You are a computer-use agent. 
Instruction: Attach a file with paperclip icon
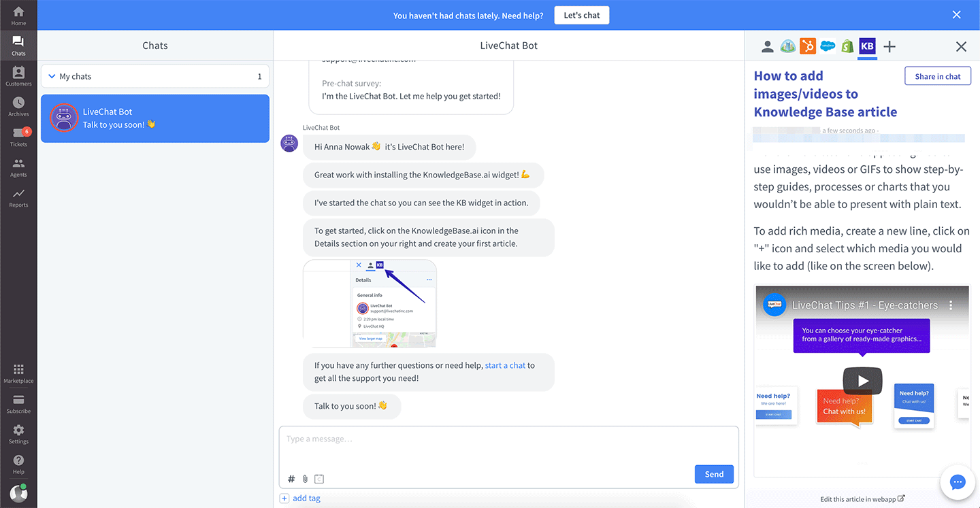click(306, 479)
